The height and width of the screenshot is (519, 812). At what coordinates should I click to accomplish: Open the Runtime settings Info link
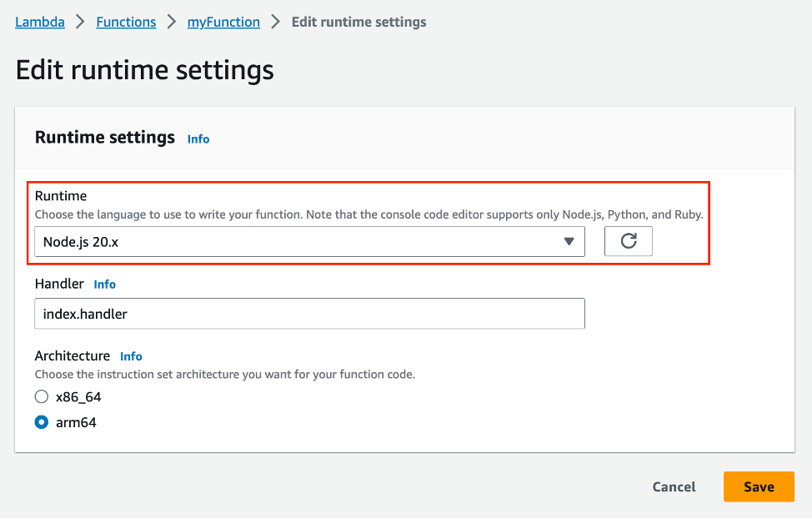click(x=198, y=139)
